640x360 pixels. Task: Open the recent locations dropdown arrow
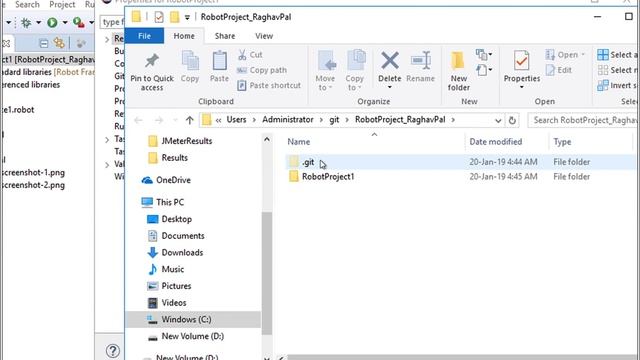[175, 120]
